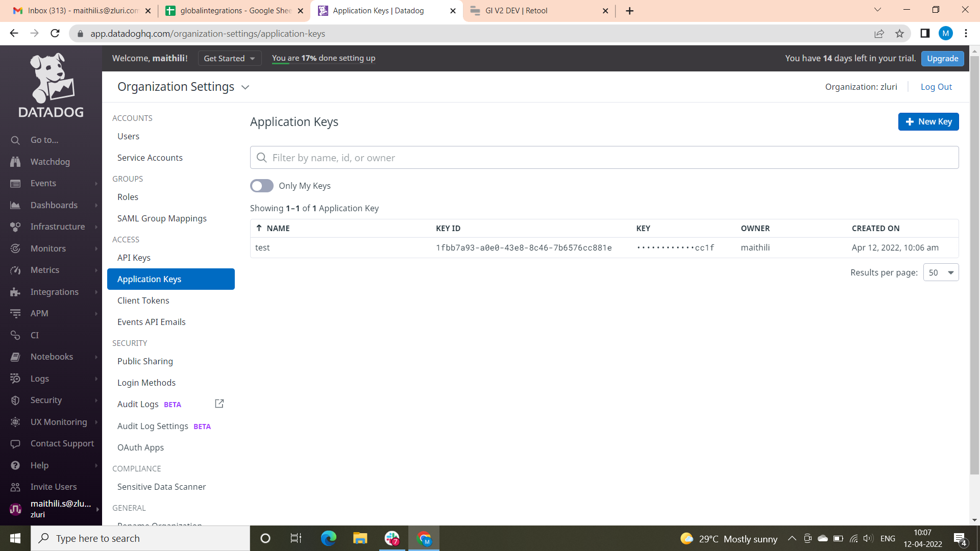Expand the user account menu arrow
The height and width of the screenshot is (551, 980).
click(x=97, y=509)
